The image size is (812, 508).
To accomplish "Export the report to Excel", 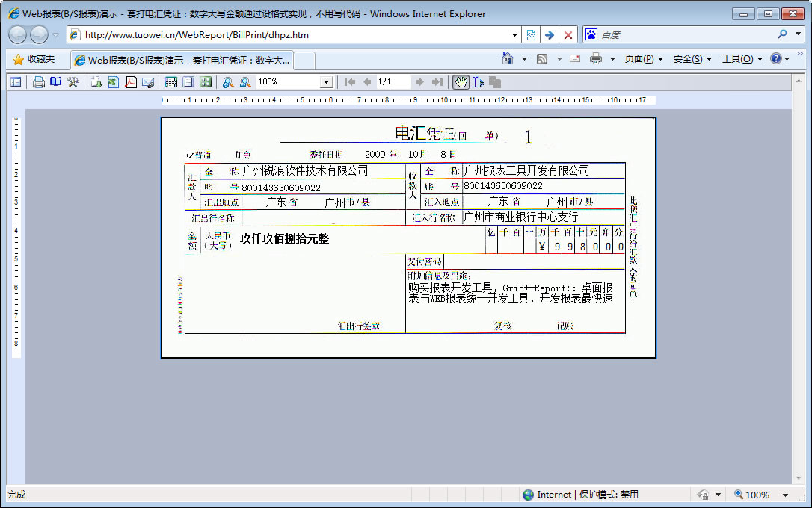I will click(113, 82).
